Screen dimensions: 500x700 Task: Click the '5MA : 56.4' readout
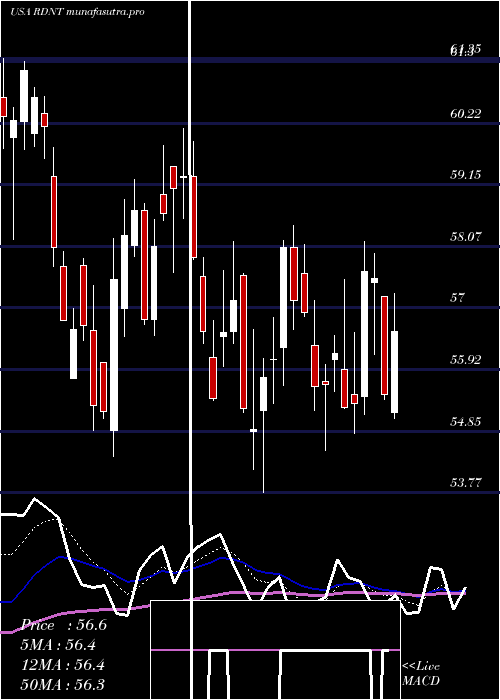pyautogui.click(x=58, y=645)
